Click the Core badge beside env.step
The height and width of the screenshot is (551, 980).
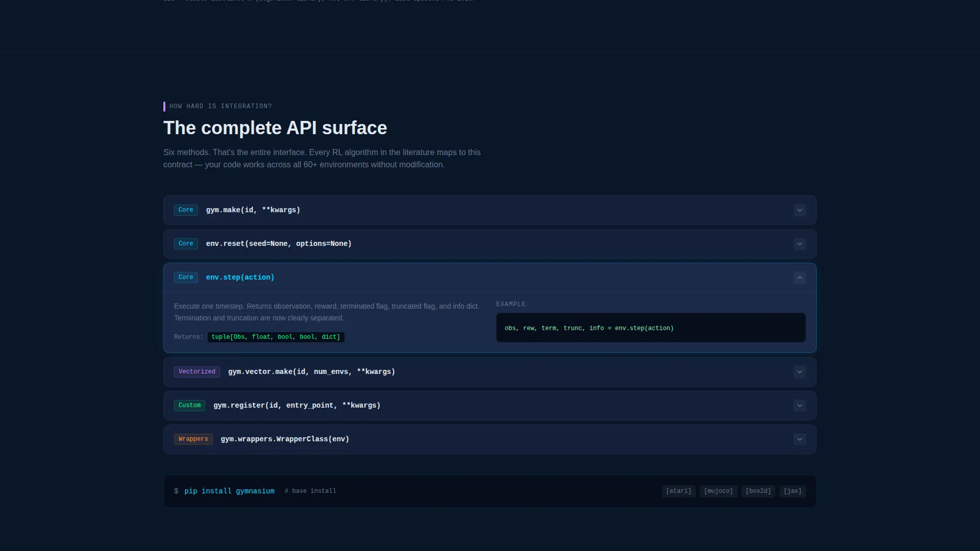[x=186, y=278]
